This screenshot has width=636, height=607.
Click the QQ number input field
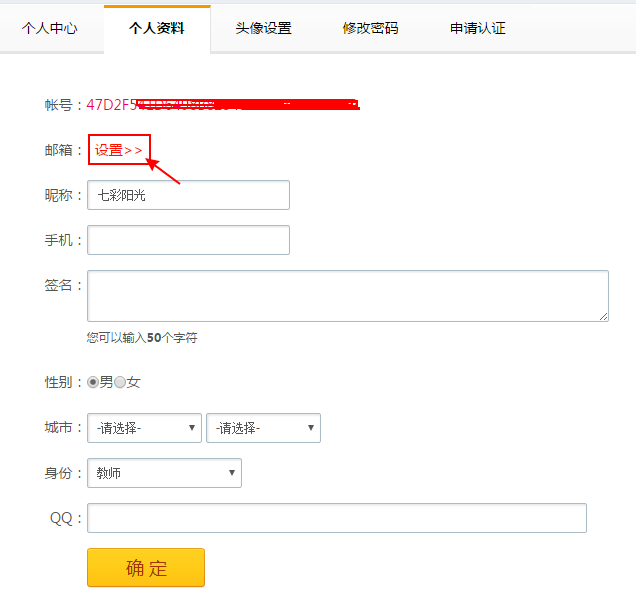[x=337, y=518]
